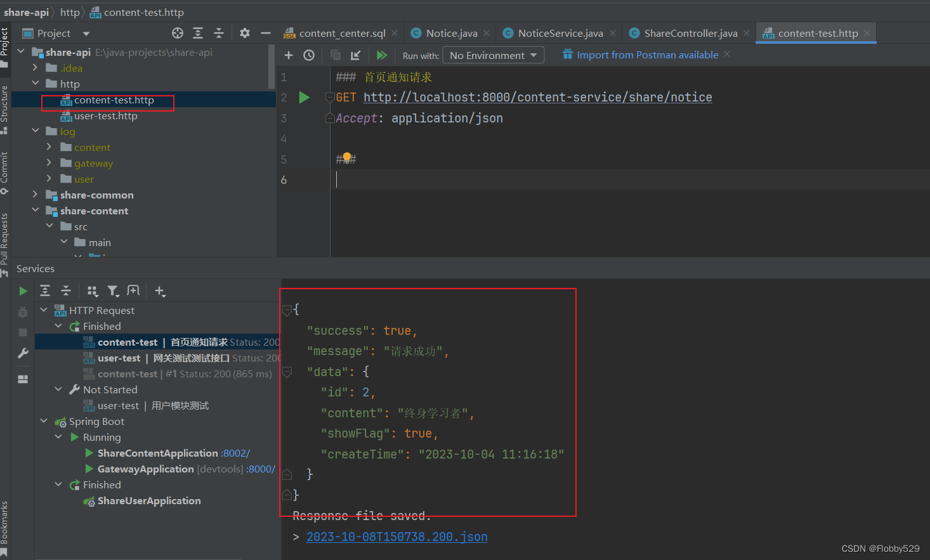Collapse the share-content module
This screenshot has width=930, height=560.
(x=35, y=210)
